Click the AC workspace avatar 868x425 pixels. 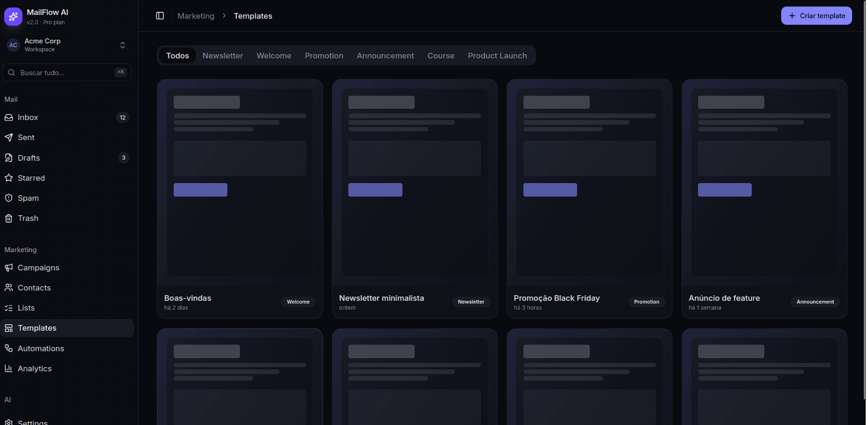(13, 45)
